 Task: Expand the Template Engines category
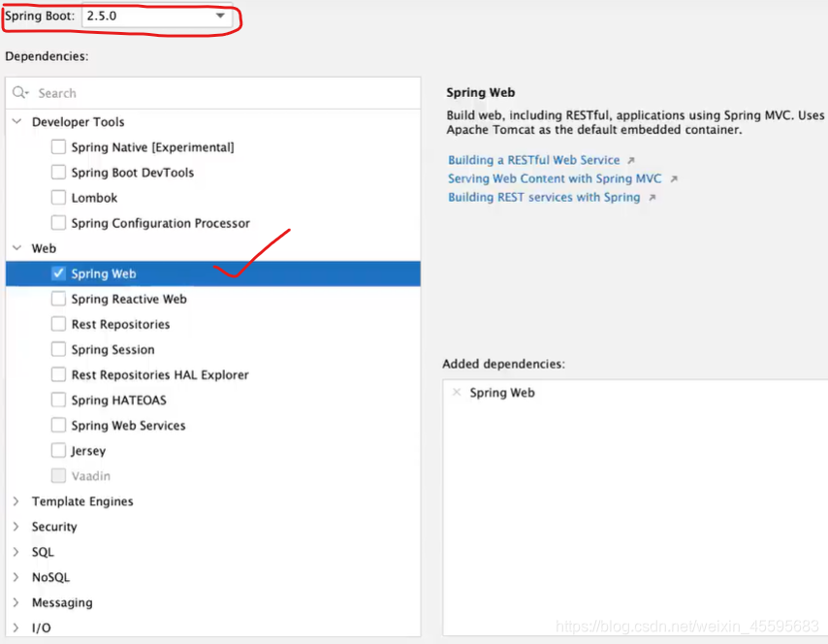tap(16, 500)
